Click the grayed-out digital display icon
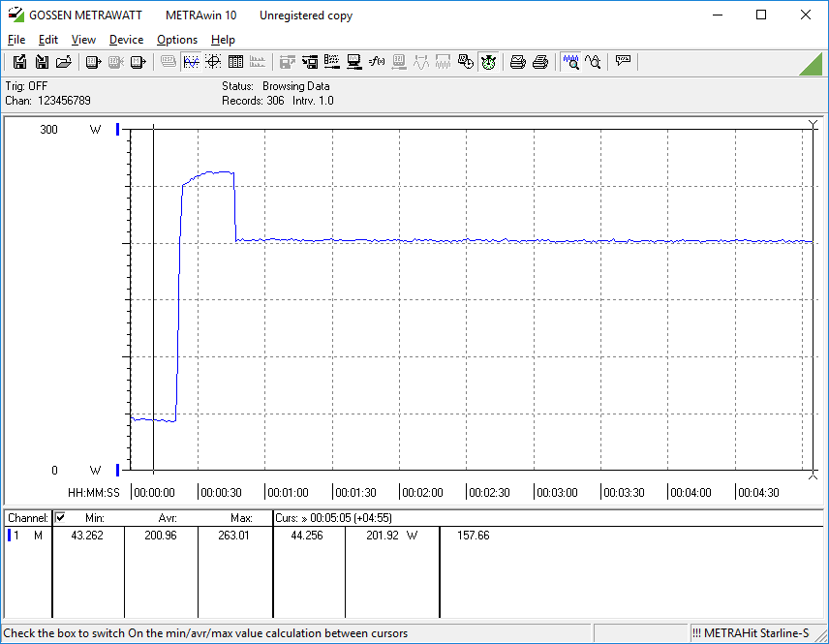The image size is (829, 644). 169,62
